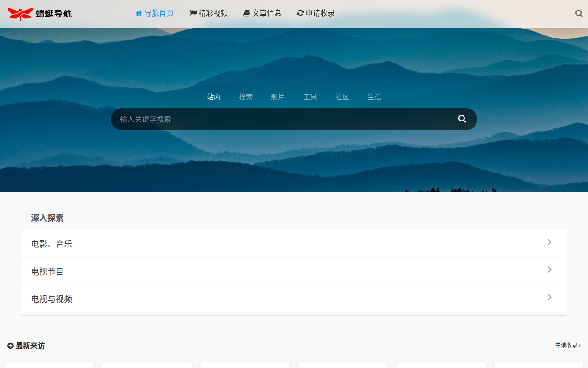Submit search with the search bar magnifier
This screenshot has height=368, width=588.
(462, 119)
